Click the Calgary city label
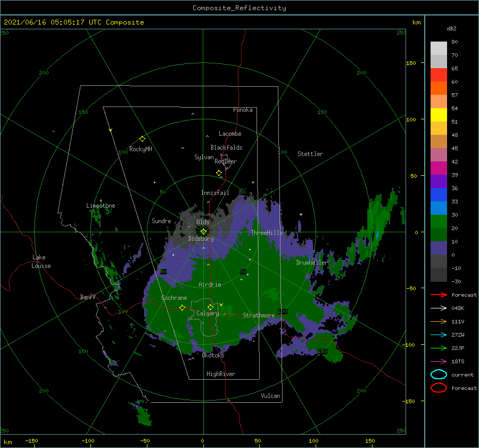The image size is (479, 448). tap(208, 313)
